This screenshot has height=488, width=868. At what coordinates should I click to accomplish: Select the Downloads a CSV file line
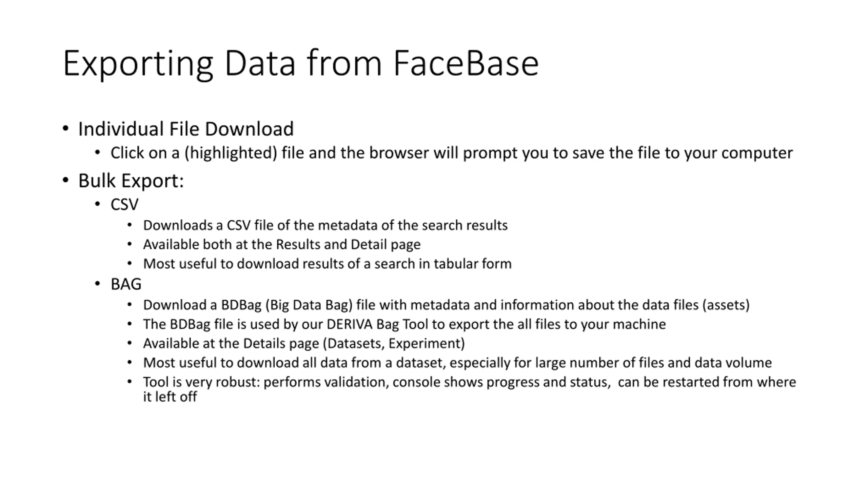pos(325,225)
